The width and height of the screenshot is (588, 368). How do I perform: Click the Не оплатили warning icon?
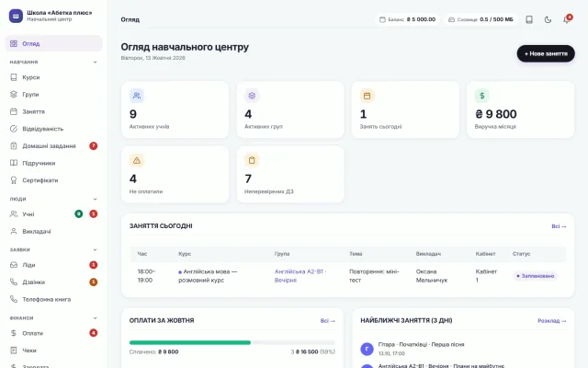(137, 160)
